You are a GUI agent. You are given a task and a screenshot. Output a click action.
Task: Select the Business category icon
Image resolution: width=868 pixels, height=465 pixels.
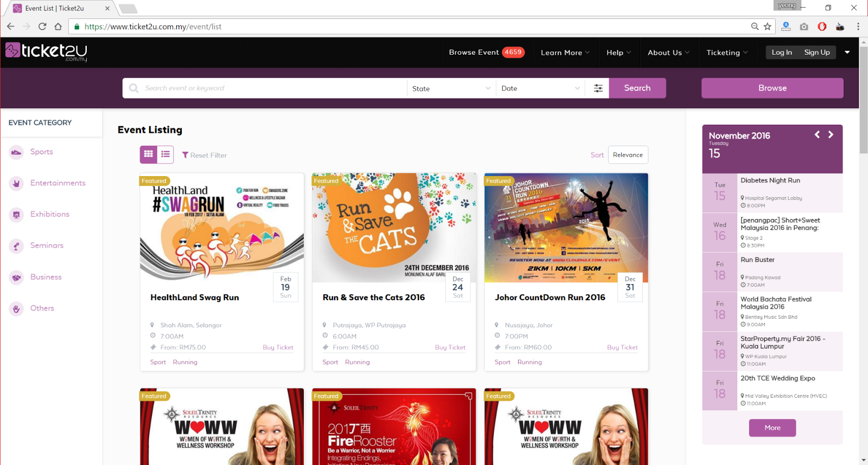tap(16, 278)
